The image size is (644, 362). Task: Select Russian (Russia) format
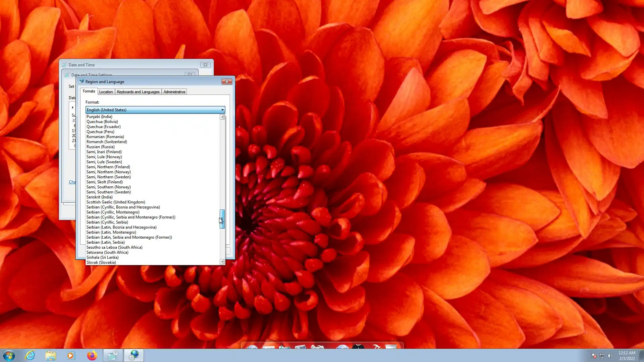point(101,147)
